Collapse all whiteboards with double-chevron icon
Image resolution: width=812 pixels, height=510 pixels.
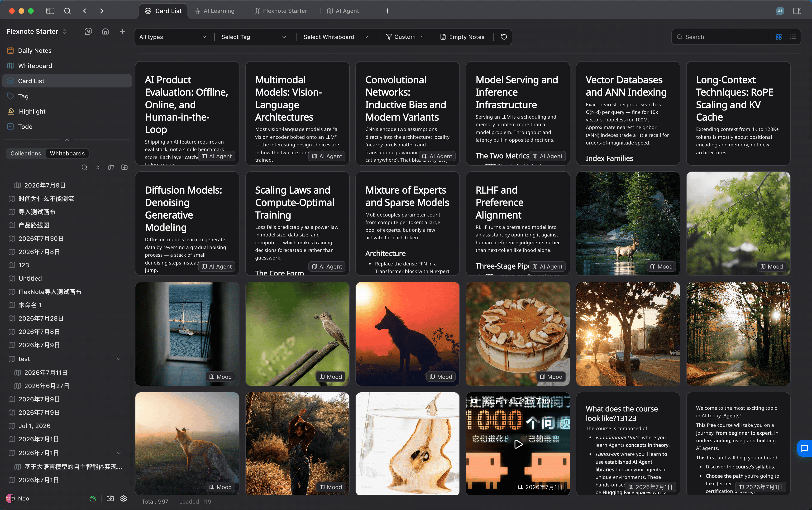click(98, 167)
